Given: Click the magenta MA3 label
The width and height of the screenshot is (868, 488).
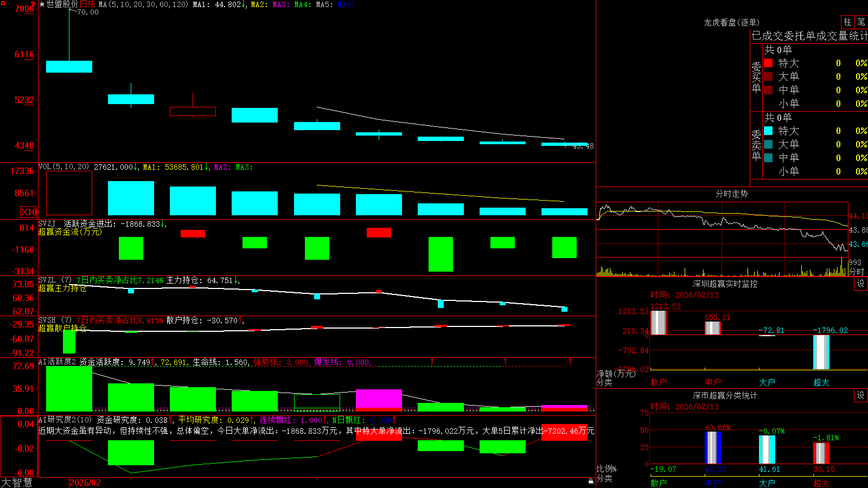Looking at the screenshot, I should tap(280, 4).
